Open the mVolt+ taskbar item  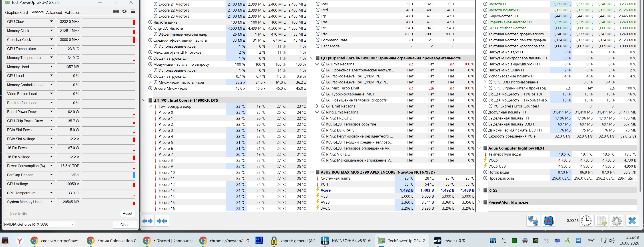click(450, 241)
